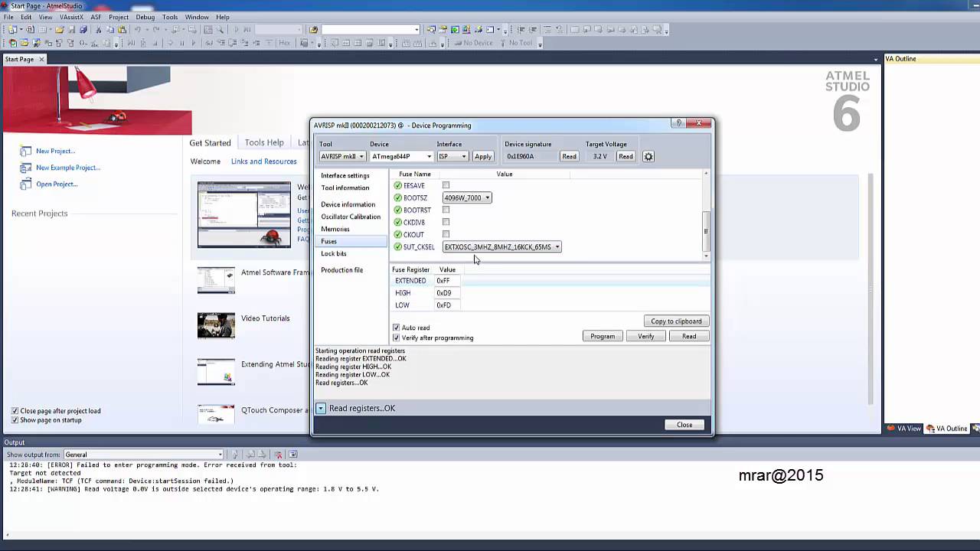Click the Save All toolbar icon
This screenshot has height=551, width=980.
(83, 30)
